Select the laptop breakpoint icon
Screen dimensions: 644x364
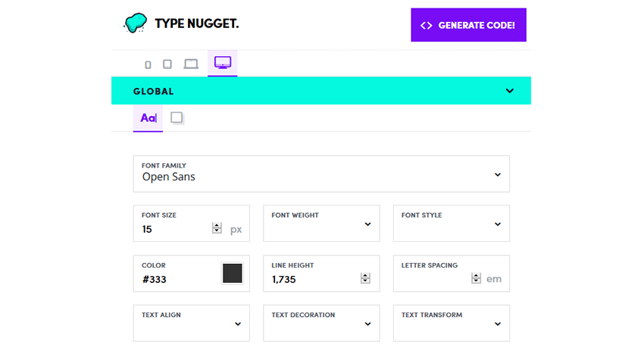[191, 64]
